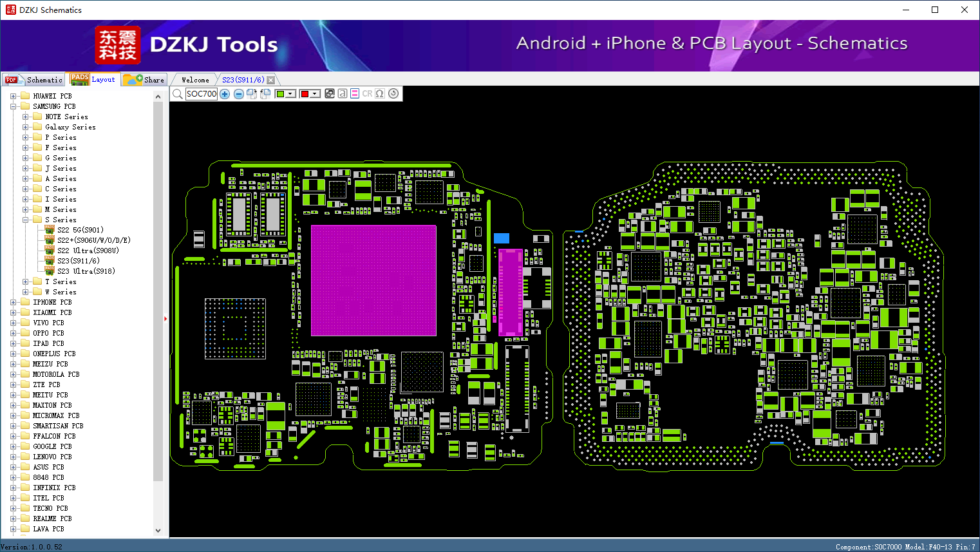Click the red highlight color swatch
Image resolution: width=980 pixels, height=552 pixels.
coord(305,94)
